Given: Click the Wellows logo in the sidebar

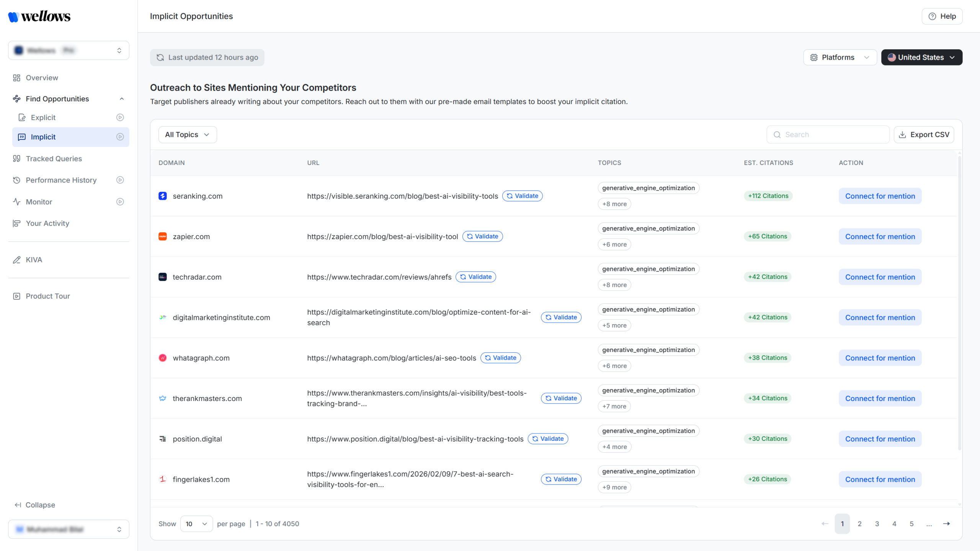Looking at the screenshot, I should pos(39,16).
